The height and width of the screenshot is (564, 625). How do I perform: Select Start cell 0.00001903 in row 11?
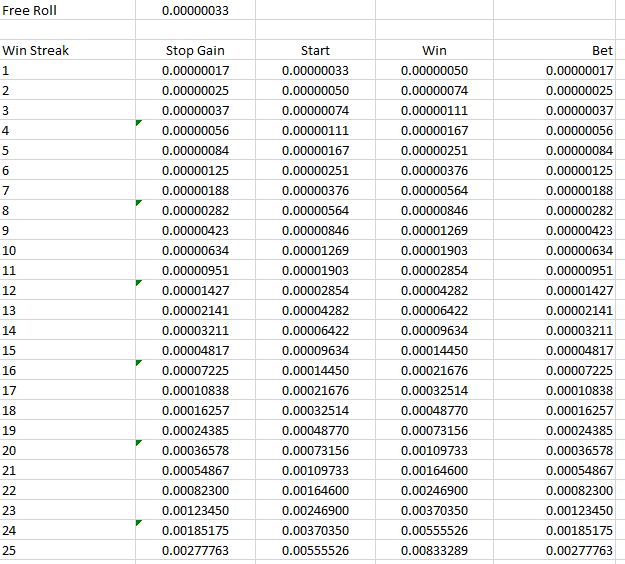pos(315,270)
